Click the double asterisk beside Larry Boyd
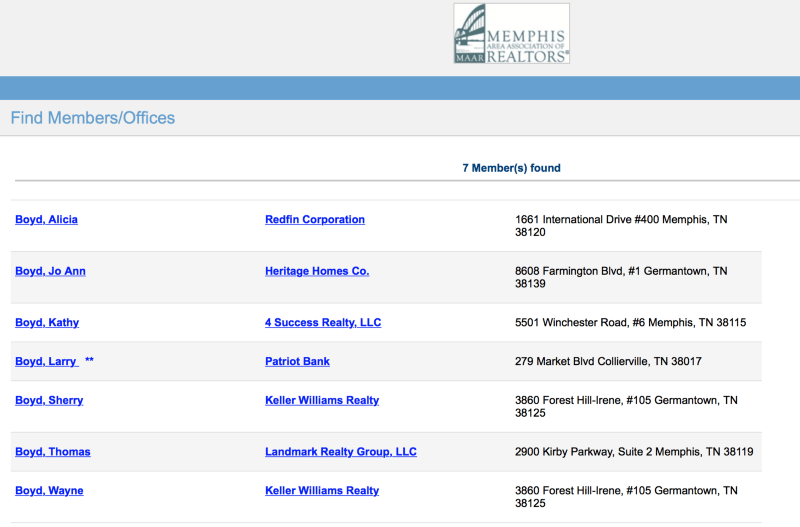800x527 pixels. (x=90, y=362)
